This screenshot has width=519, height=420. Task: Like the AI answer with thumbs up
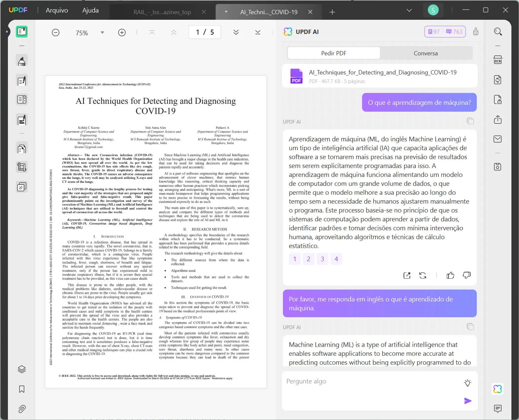450,275
